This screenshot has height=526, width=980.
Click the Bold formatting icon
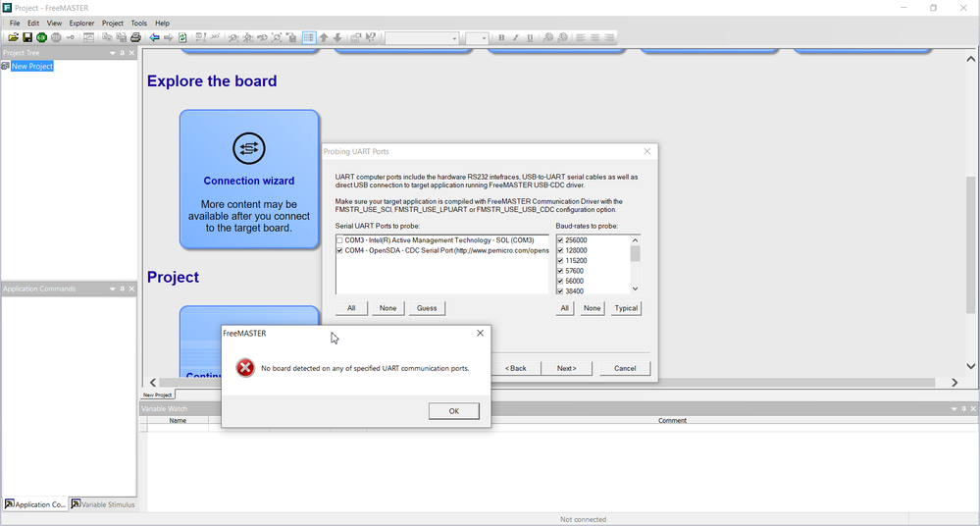501,37
